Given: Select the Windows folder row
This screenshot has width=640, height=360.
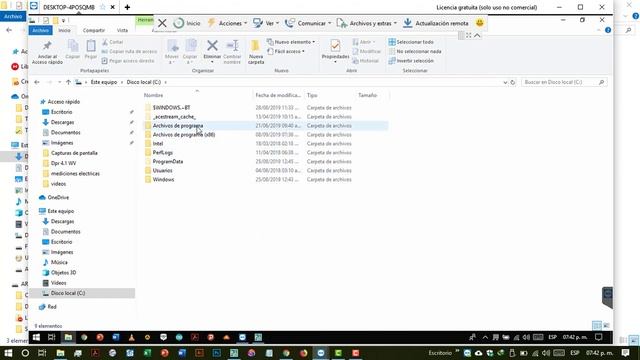Looking at the screenshot, I should 266,180.
